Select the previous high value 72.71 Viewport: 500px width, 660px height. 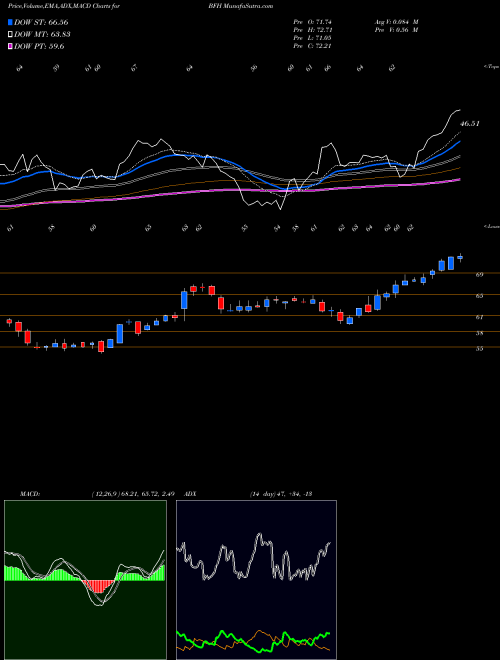click(x=322, y=30)
